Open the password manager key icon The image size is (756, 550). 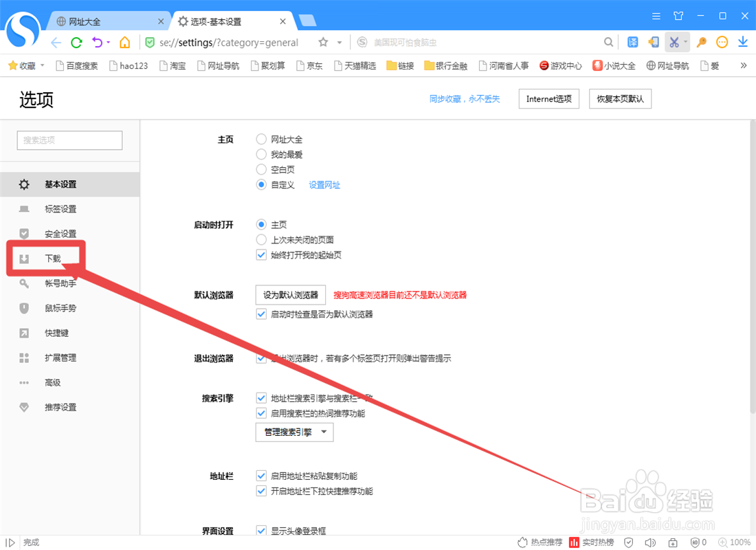[701, 42]
